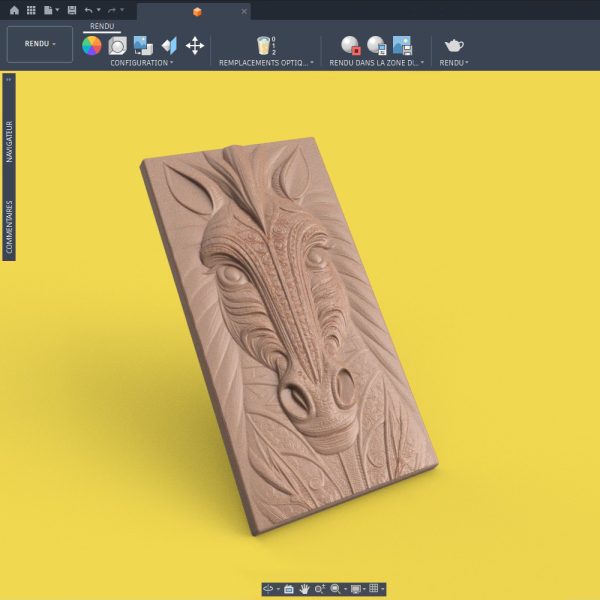Select the Decal image tool
The height and width of the screenshot is (600, 600).
pos(143,46)
